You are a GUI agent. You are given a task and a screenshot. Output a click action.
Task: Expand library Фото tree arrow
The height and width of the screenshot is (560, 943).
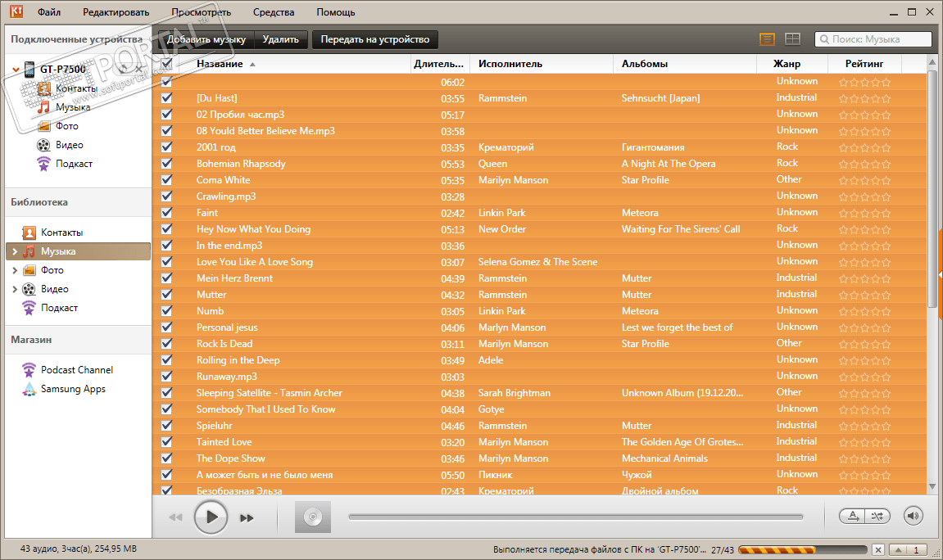coord(15,270)
